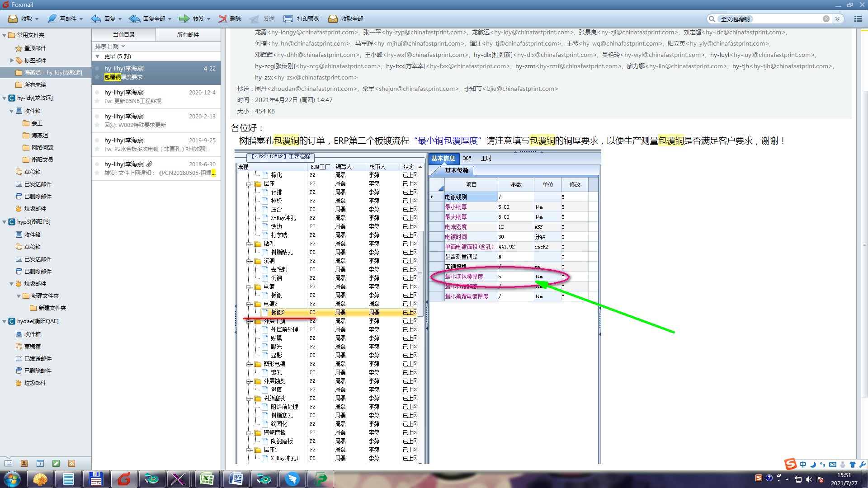This screenshot has width=868, height=488.
Task: Click the 转发 forward arrow icon
Action: pos(184,19)
